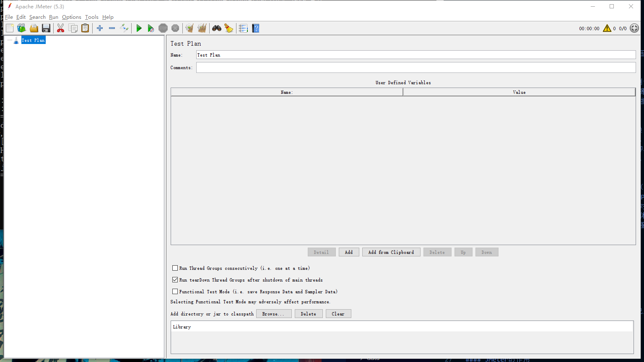The image size is (644, 362).
Task: Click the New test plan icon
Action: coord(10,28)
